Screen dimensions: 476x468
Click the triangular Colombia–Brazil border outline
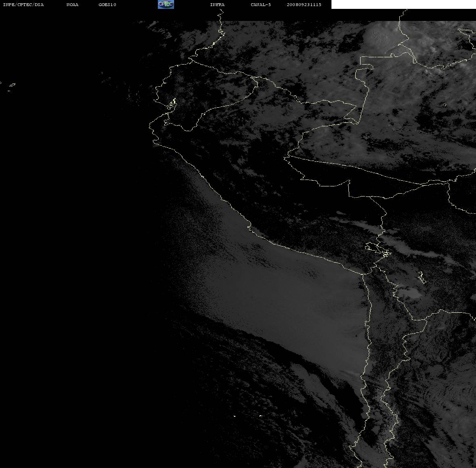350,115
